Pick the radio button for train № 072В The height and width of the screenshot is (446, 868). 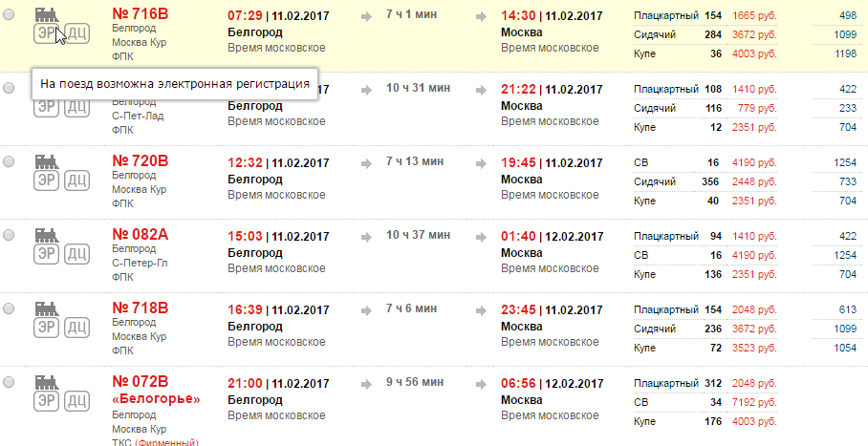pyautogui.click(x=9, y=383)
